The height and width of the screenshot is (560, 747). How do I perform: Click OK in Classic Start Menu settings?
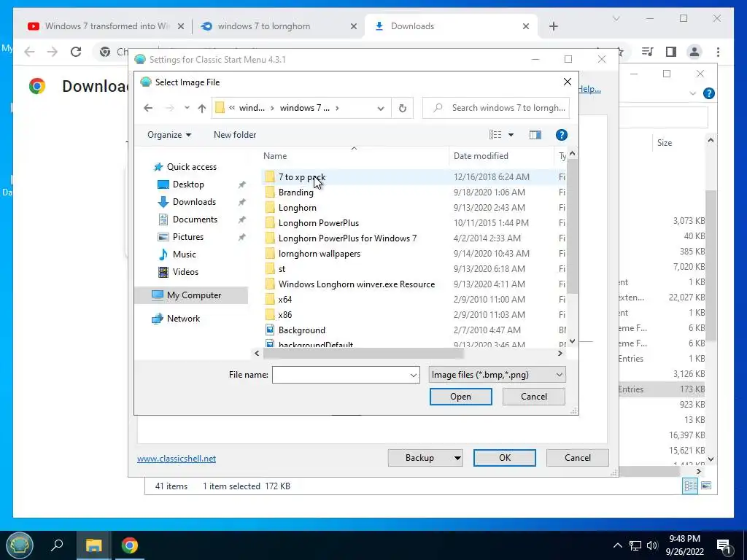[505, 458]
